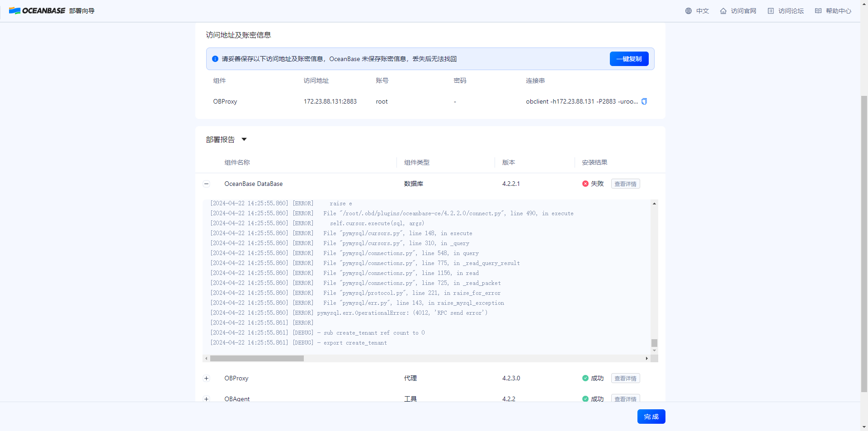Click the forum icon for 访问论坛
The height and width of the screenshot is (431, 868).
click(x=770, y=11)
